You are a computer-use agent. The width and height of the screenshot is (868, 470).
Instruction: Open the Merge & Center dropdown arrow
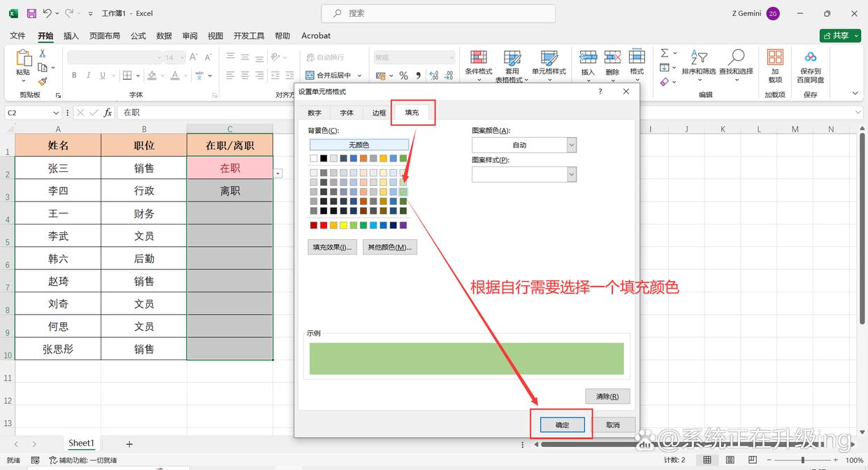[360, 76]
